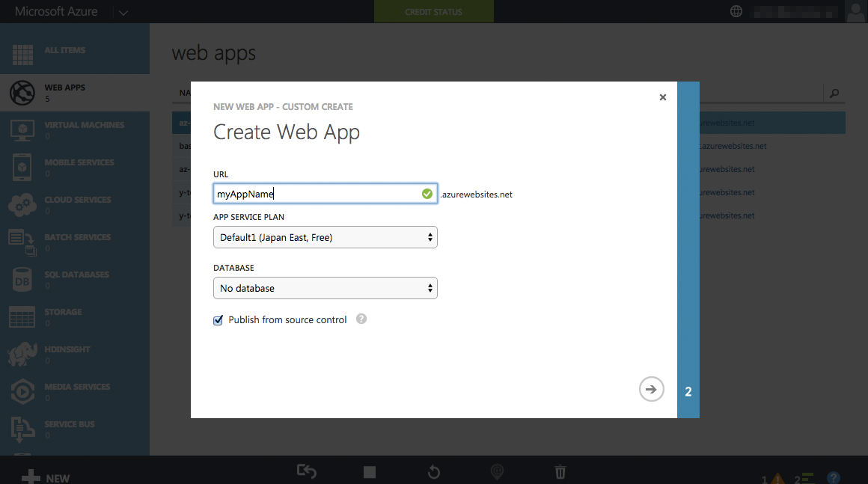The height and width of the screenshot is (484, 868).
Task: Click the URL input field
Action: coord(325,194)
